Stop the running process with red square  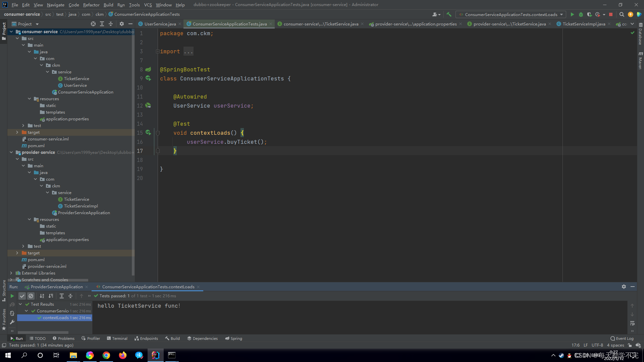tap(611, 14)
